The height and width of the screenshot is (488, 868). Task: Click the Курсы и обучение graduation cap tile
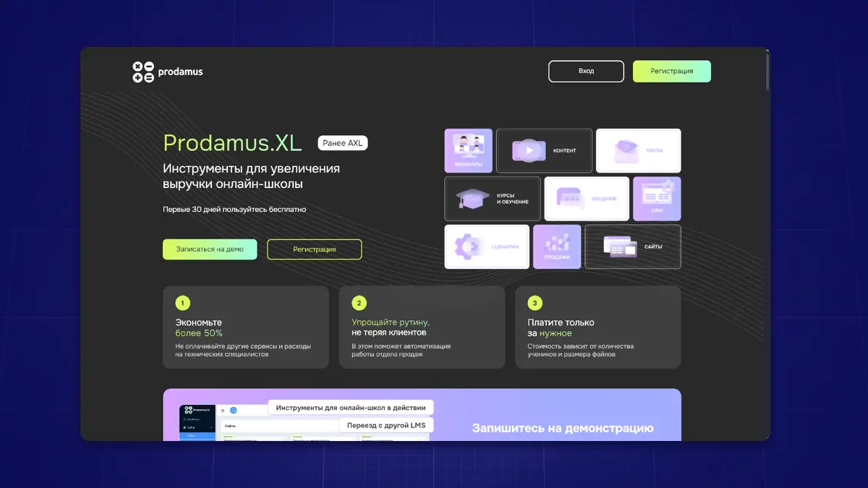click(492, 198)
